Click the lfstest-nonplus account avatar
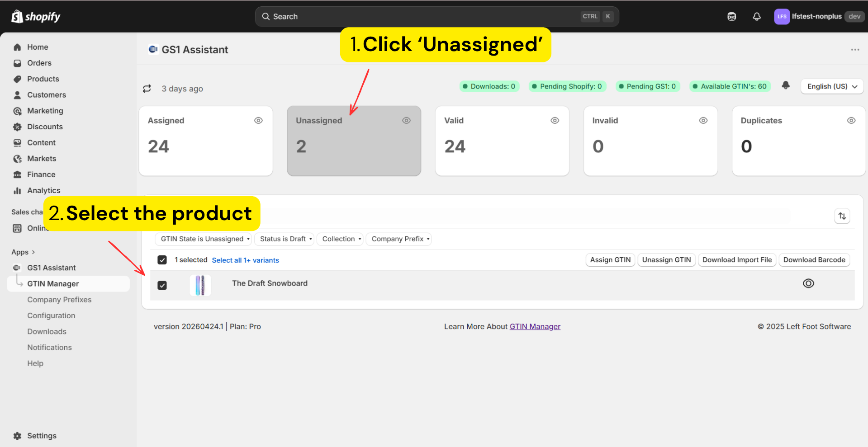This screenshot has width=868, height=447. [x=782, y=17]
